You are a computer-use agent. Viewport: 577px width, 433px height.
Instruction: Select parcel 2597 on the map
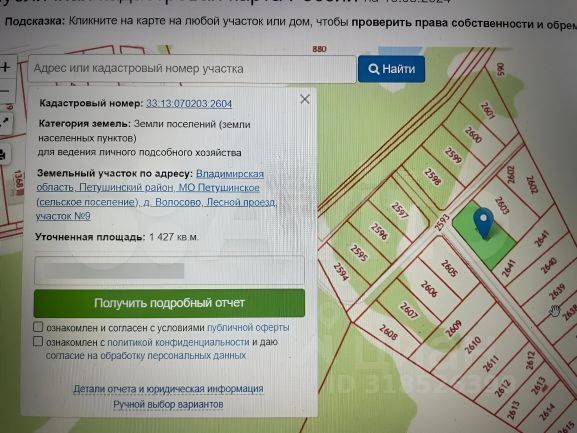tap(399, 210)
